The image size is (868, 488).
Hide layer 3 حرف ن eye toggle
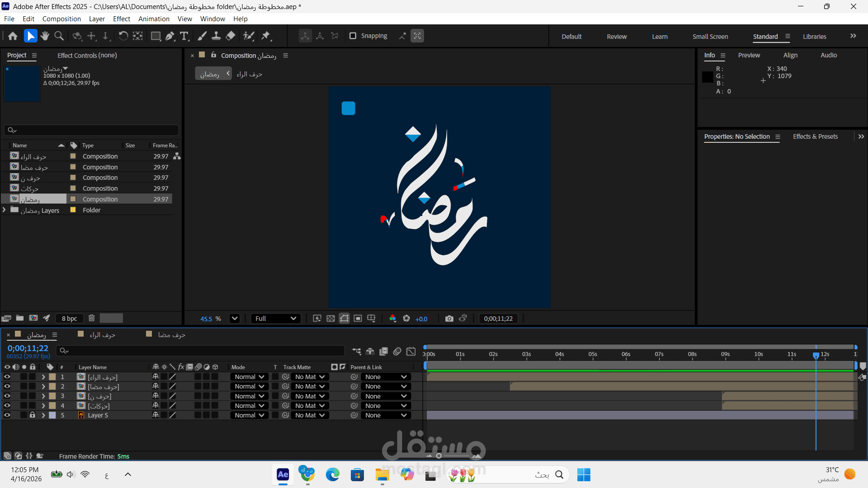tap(7, 396)
